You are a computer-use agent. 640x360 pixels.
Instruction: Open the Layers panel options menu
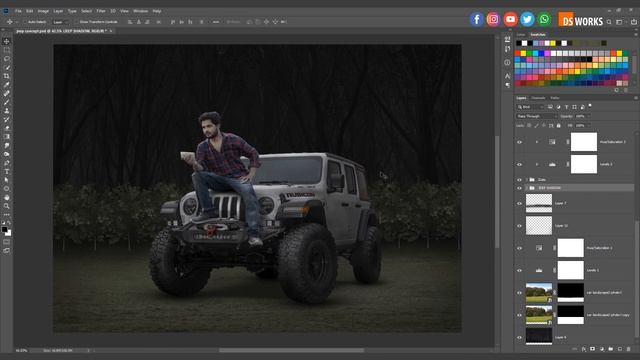click(x=636, y=98)
